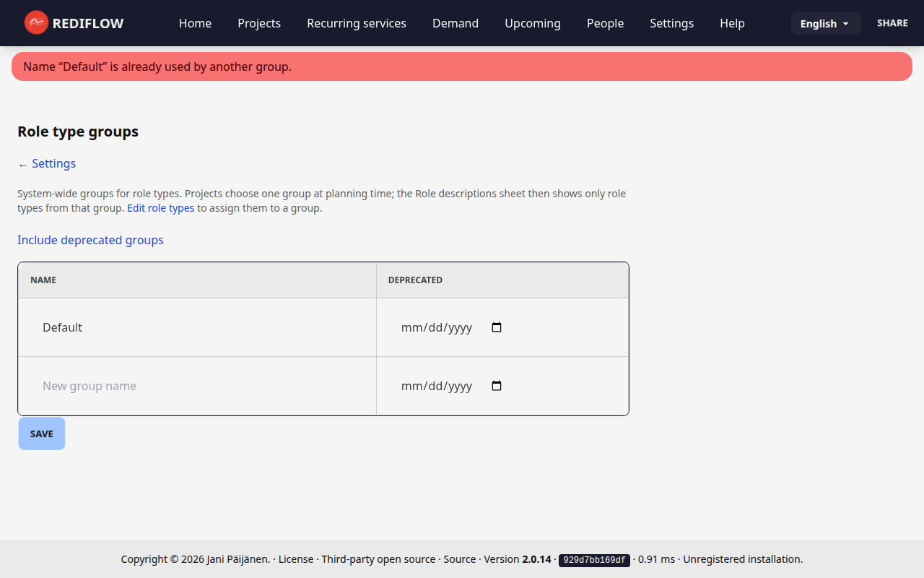The width and height of the screenshot is (924, 578).
Task: Select the mm/dd/yyyy date field for Default
Action: pos(437,327)
